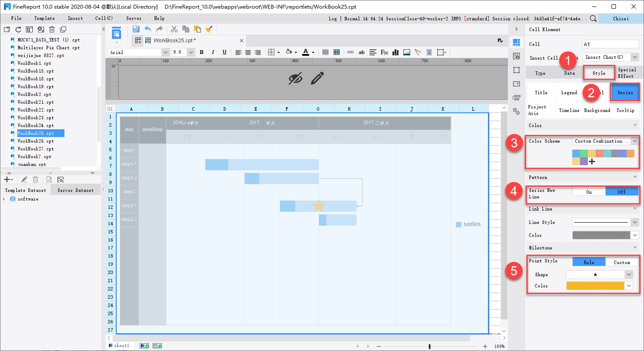Screen dimensions: 644x351
Task: Insert a formula with F(x) icon
Action: point(384,52)
